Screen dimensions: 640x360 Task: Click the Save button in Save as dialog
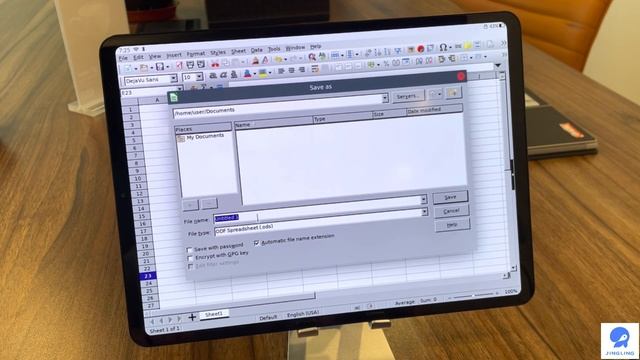pyautogui.click(x=450, y=197)
